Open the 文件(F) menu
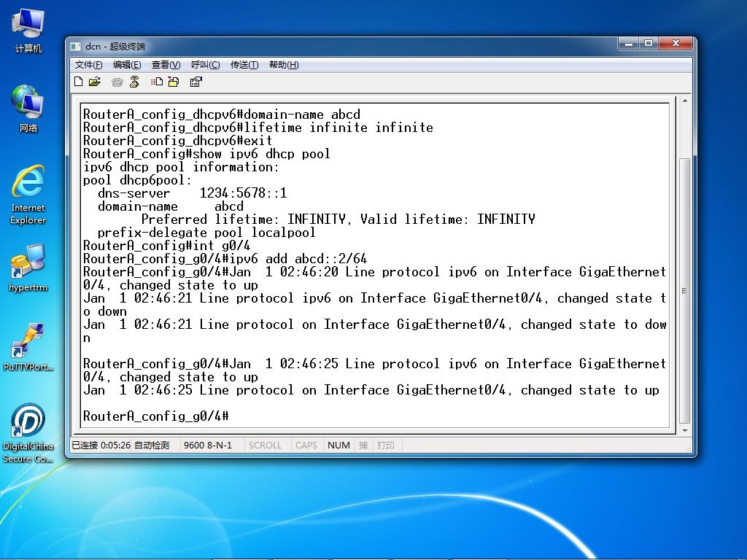 pos(88,65)
